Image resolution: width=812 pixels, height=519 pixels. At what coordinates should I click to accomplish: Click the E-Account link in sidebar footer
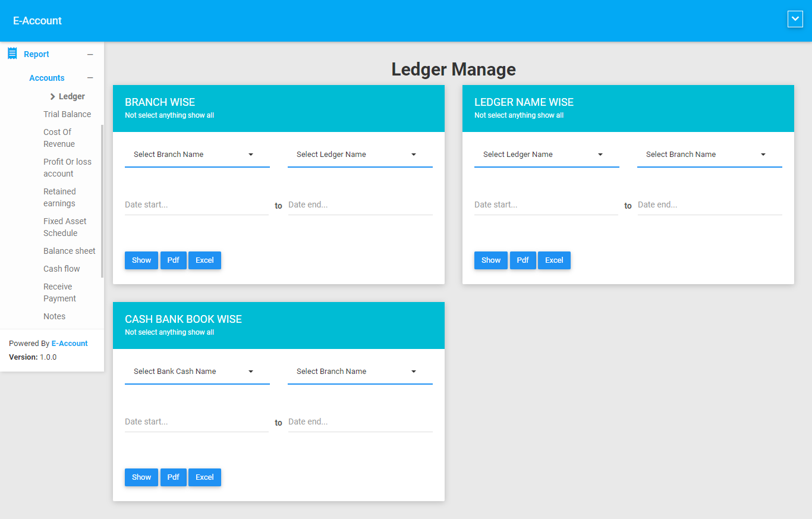[x=70, y=344]
